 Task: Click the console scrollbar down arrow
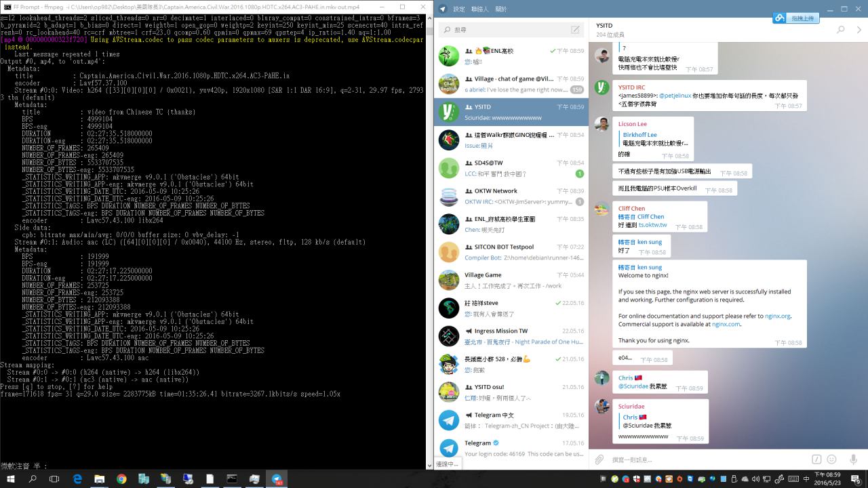pyautogui.click(x=429, y=466)
